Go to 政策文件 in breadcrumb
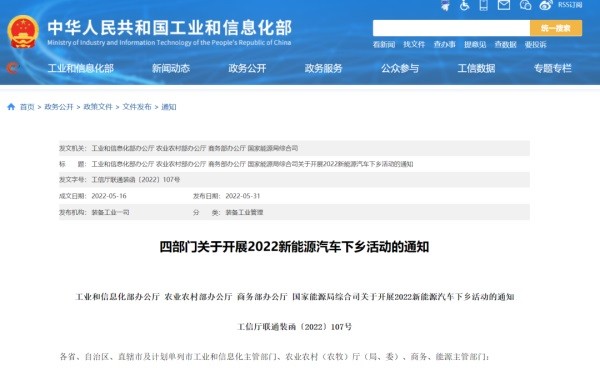Viewport: 600px width, 375px height. click(98, 107)
